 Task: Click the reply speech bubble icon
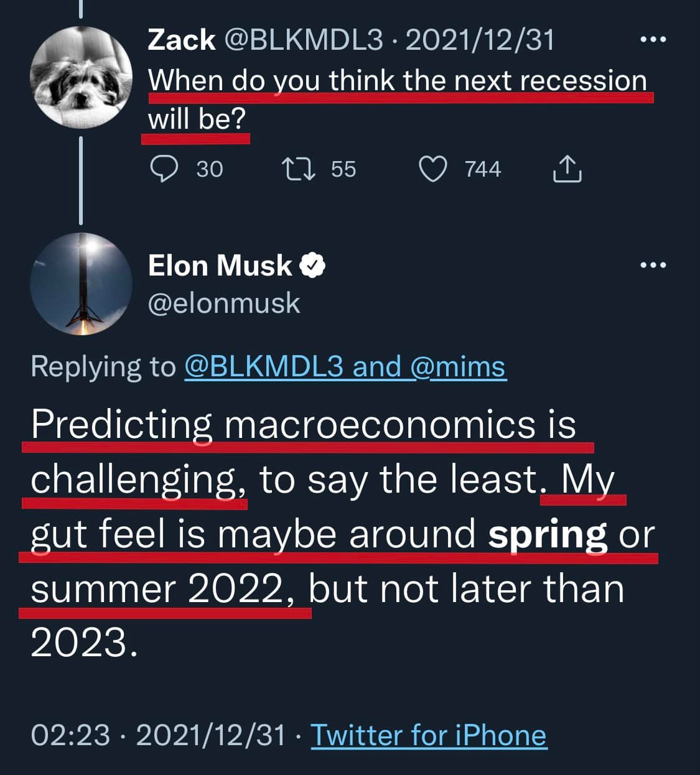[x=164, y=169]
